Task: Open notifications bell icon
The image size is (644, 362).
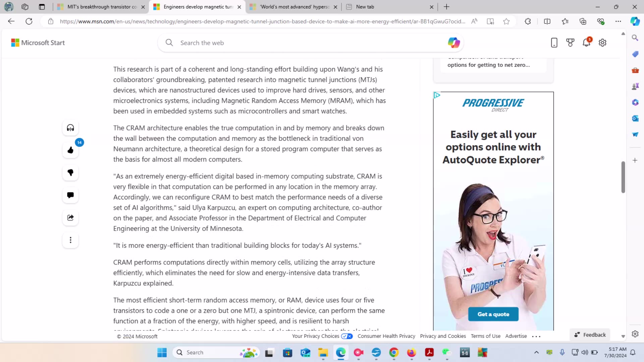Action: [586, 43]
